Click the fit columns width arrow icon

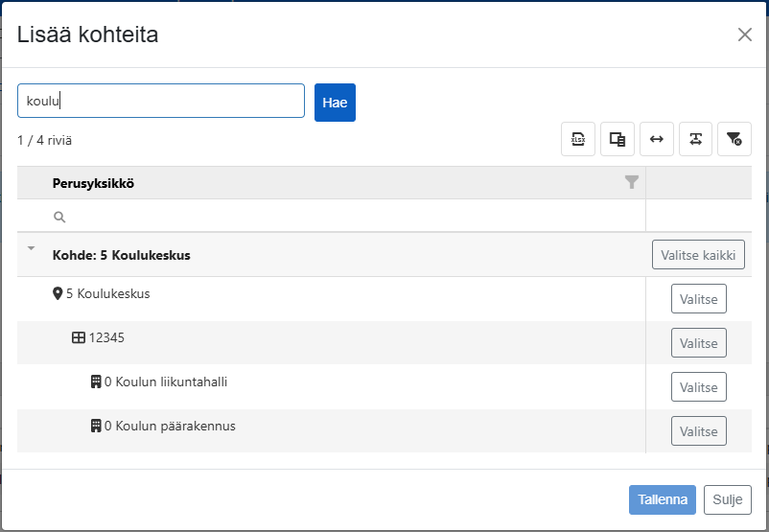656,139
